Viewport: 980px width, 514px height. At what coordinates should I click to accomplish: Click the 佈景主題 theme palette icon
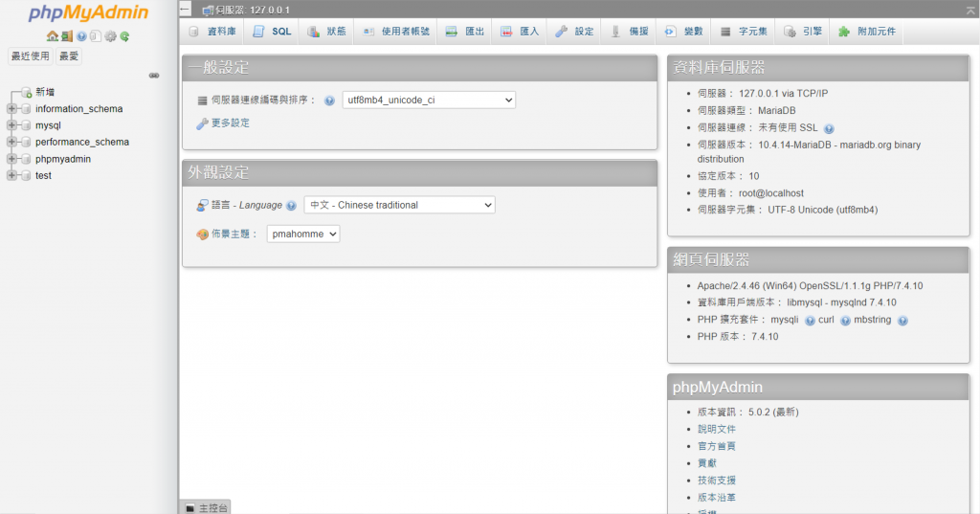pos(202,235)
